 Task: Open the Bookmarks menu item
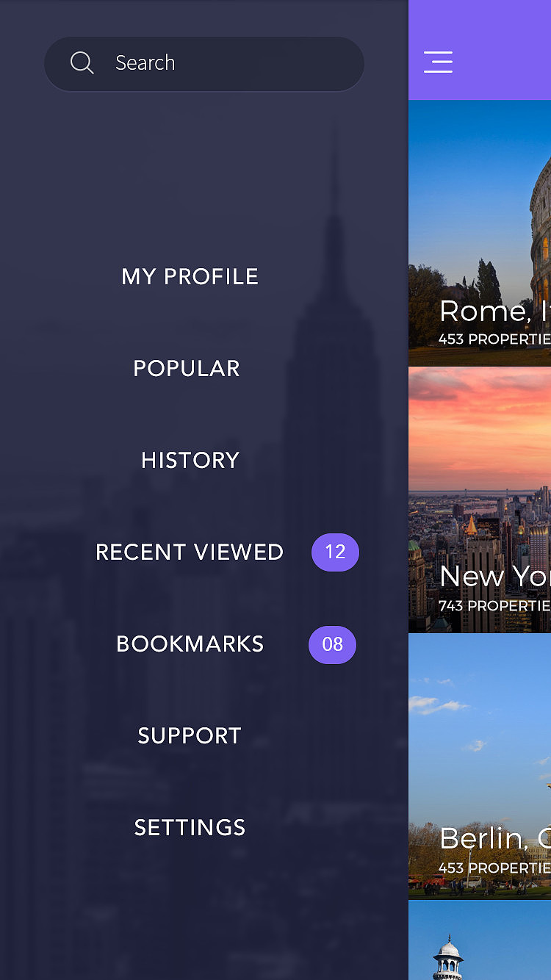[x=190, y=644]
